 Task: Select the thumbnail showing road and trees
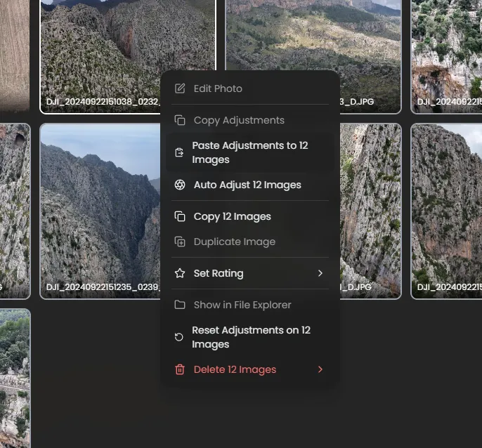tap(14, 378)
